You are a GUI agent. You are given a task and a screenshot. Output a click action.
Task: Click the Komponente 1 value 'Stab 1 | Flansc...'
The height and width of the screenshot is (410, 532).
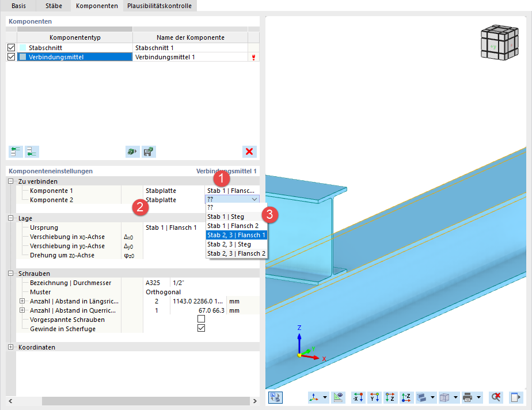[231, 191]
